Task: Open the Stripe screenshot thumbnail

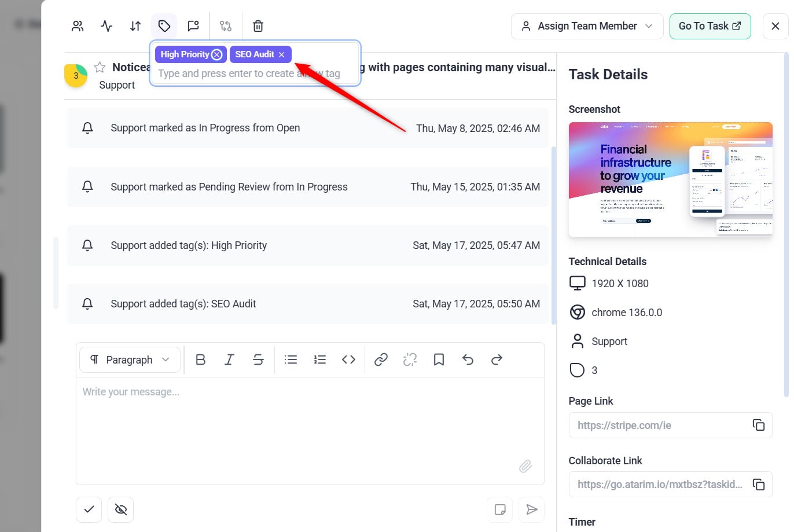Action: coord(670,179)
